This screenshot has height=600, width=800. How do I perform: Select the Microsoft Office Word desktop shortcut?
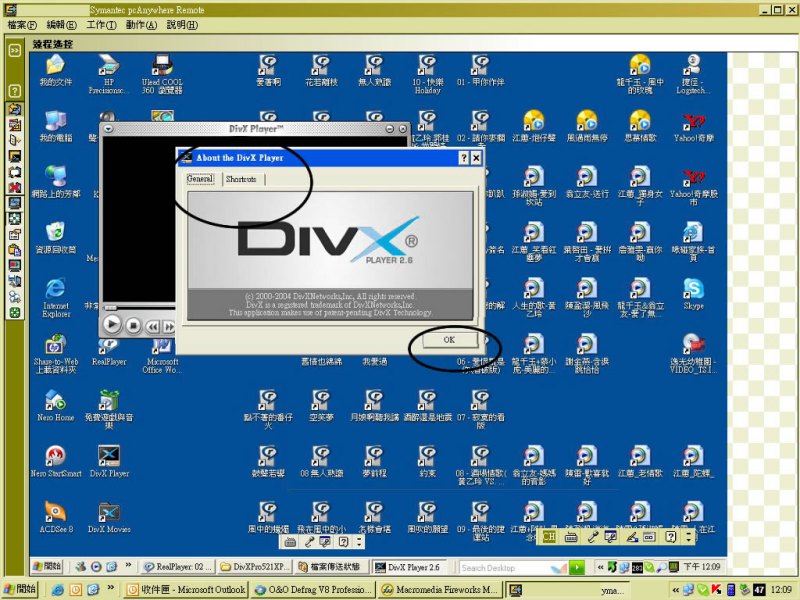click(x=162, y=356)
